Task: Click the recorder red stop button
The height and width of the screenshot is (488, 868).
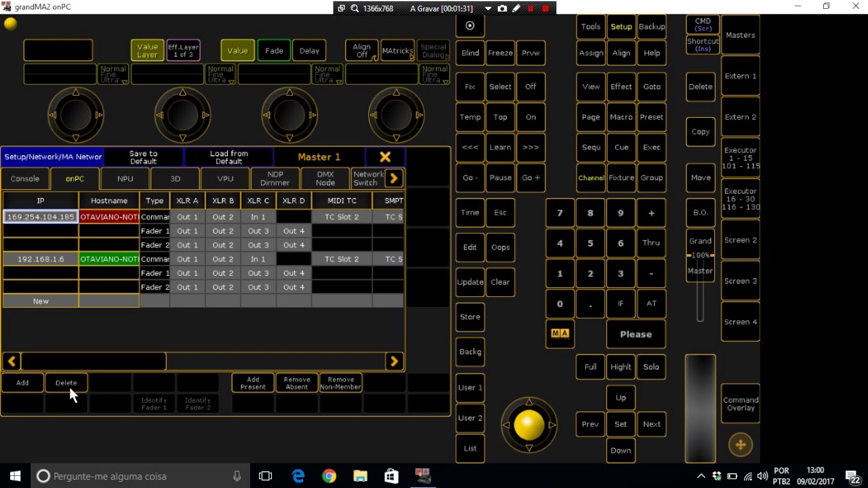Action: coord(545,8)
